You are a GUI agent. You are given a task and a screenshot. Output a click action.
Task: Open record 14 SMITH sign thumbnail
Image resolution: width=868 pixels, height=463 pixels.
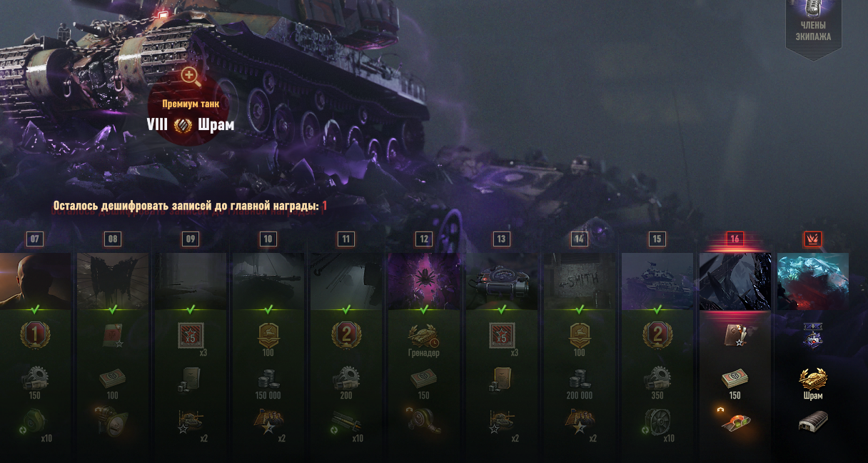click(580, 281)
